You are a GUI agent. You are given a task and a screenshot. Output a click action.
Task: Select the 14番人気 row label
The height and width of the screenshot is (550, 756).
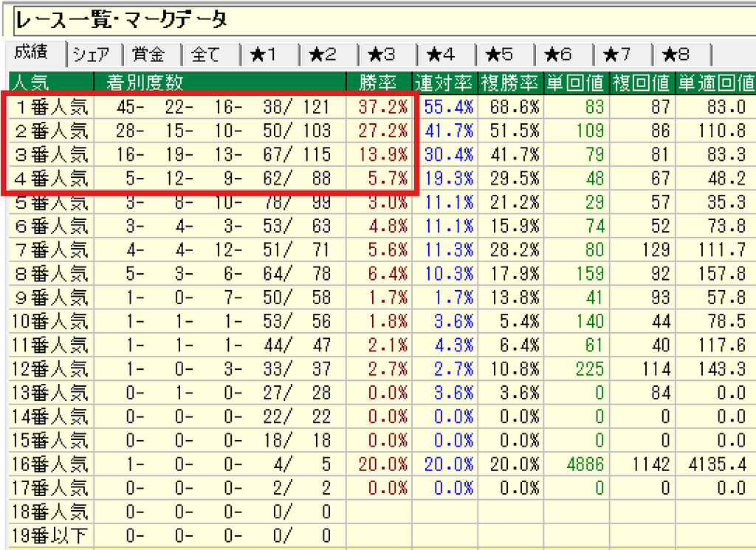click(52, 417)
